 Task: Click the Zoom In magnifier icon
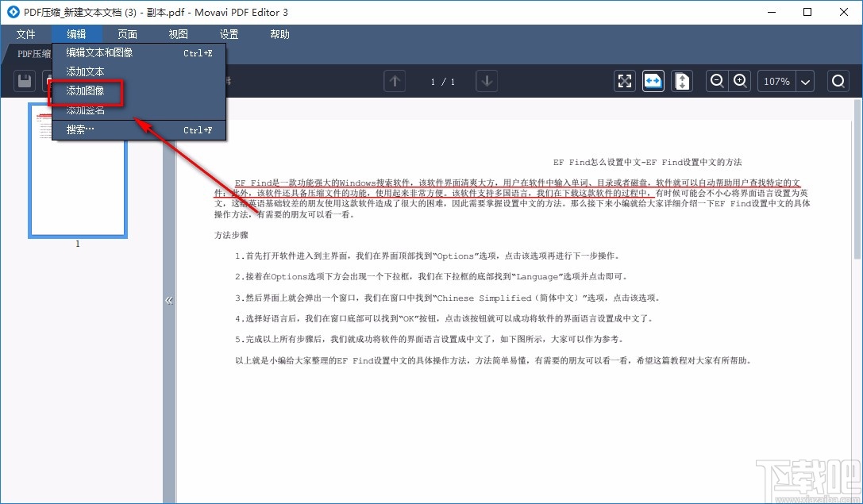pos(738,81)
